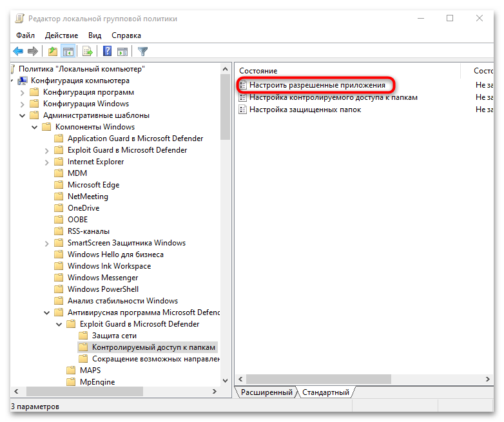Select Сокращение возможных направлений folder

[x=156, y=359]
